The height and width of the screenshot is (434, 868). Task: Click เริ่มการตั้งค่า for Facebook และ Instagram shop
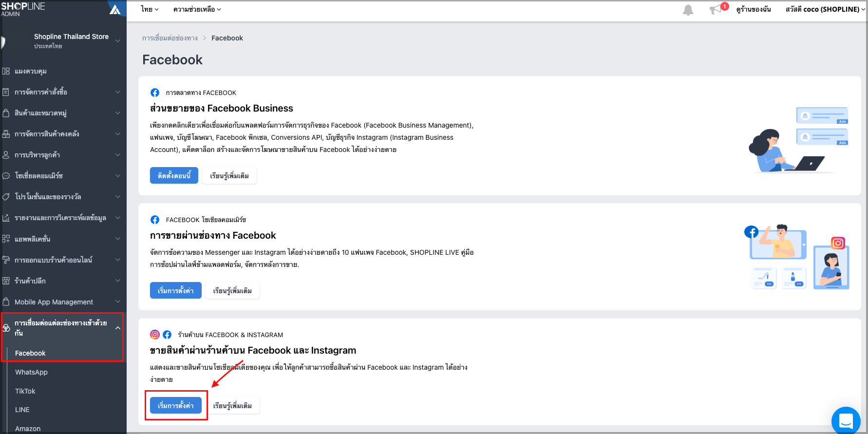coord(176,405)
